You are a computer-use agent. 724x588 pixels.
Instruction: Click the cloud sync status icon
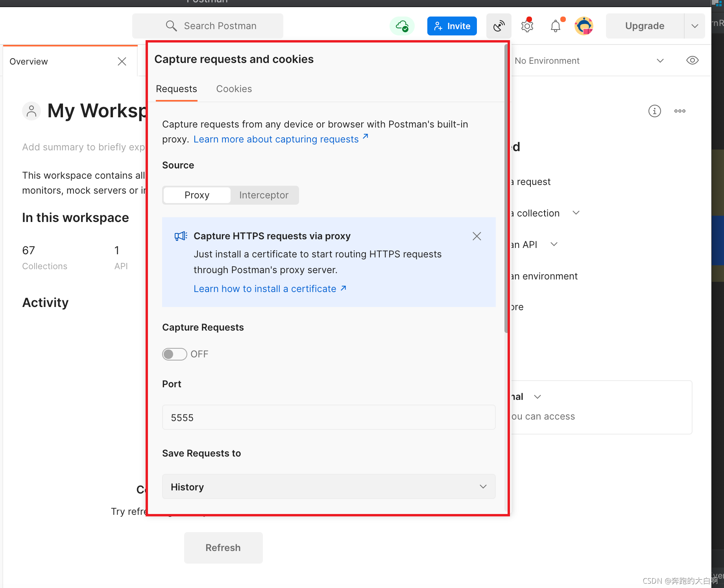402,26
